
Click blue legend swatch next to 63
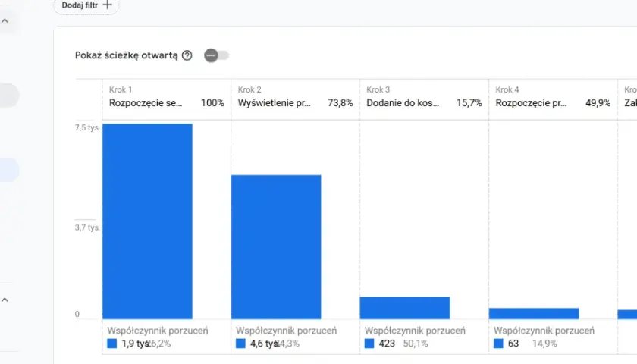pos(498,344)
